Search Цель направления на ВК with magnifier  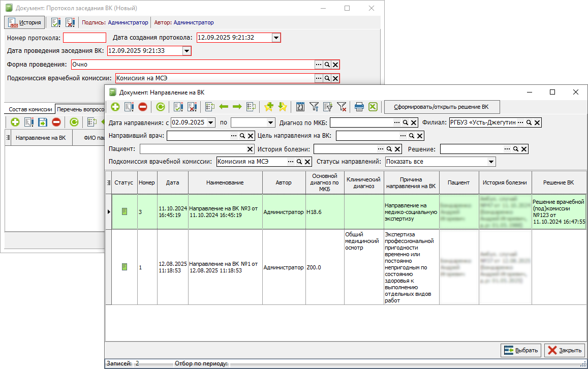pos(411,136)
